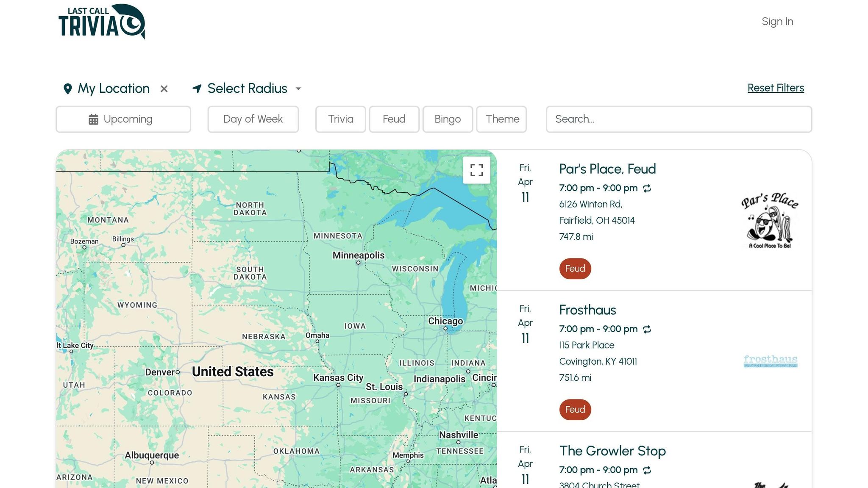Expand the Select Radius dropdown caret
868x488 pixels.
tap(298, 89)
